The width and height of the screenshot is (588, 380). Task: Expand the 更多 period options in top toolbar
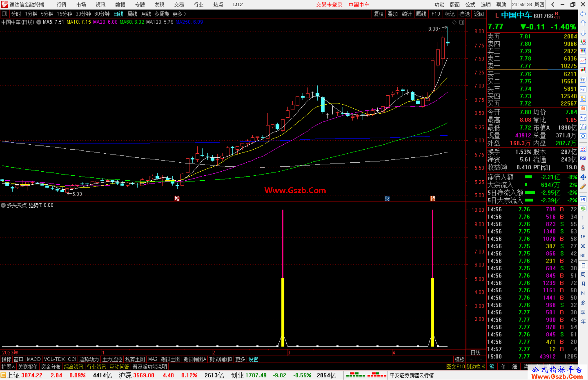pyautogui.click(x=179, y=14)
